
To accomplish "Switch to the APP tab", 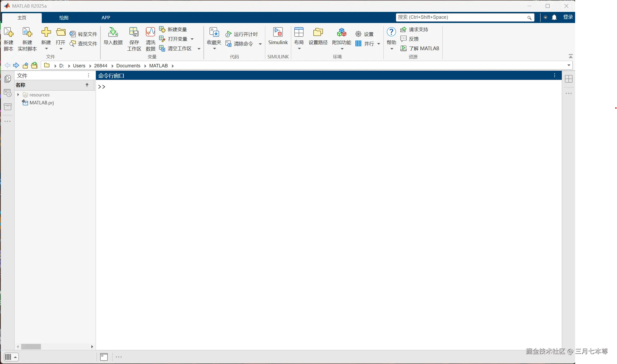I will coord(106,18).
